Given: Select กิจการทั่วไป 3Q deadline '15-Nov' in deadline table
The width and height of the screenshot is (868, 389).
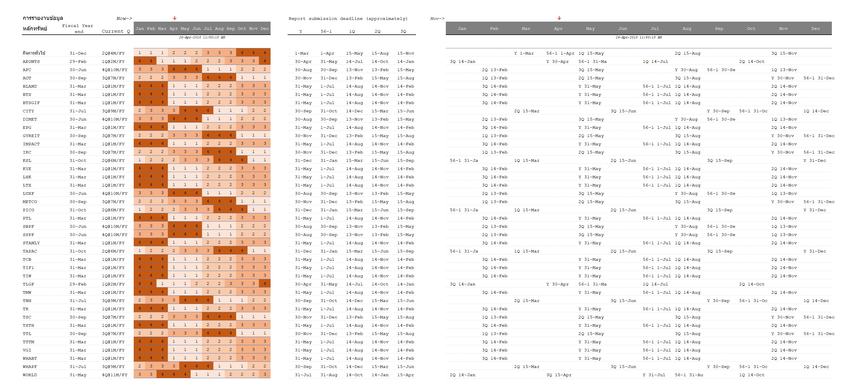Looking at the screenshot, I should click(406, 53).
